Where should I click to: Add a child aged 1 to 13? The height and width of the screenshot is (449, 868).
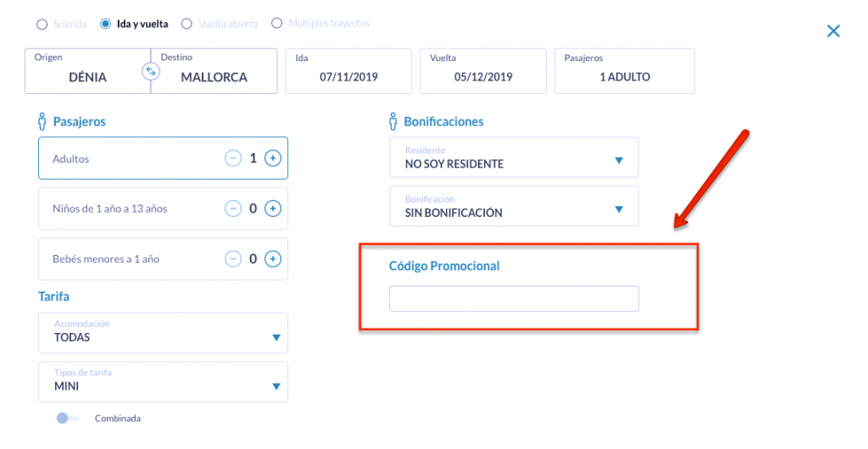[273, 208]
